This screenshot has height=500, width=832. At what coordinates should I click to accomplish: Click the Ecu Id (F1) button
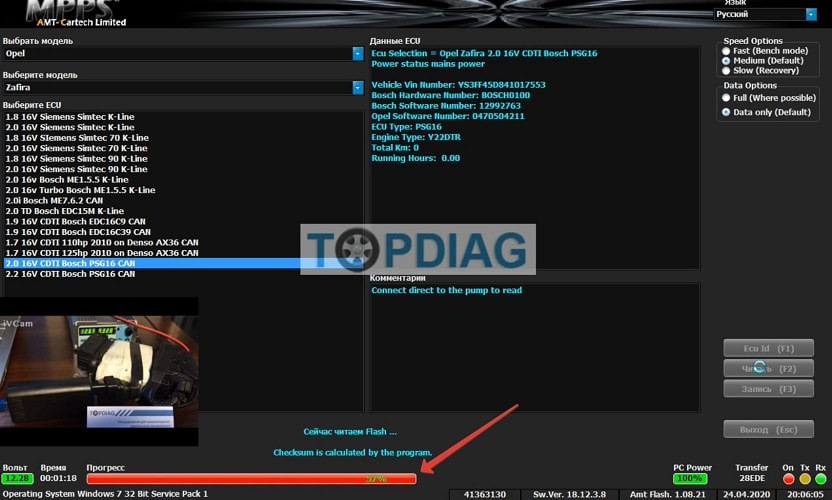pyautogui.click(x=768, y=348)
